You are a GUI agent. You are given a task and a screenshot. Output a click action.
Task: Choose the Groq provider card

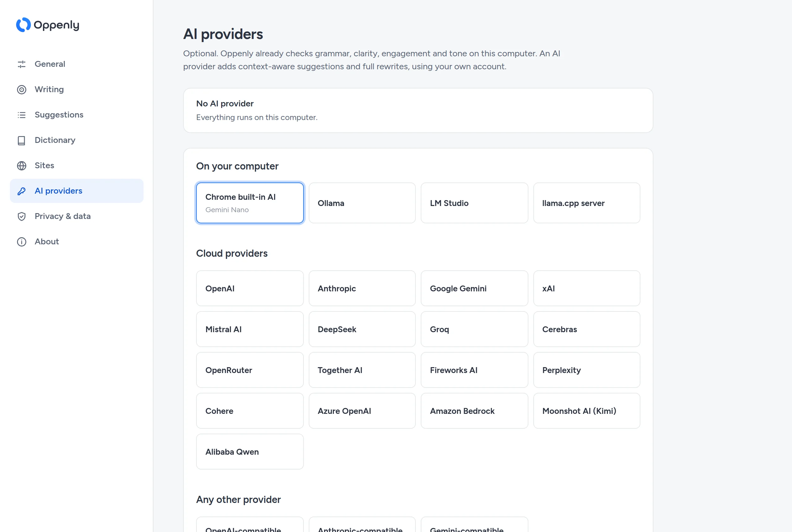pos(474,329)
